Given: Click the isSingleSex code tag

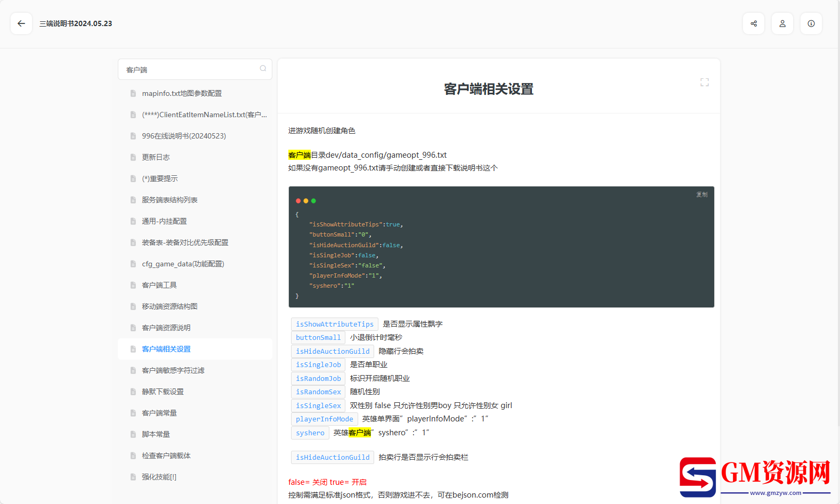Looking at the screenshot, I should coord(318,405).
